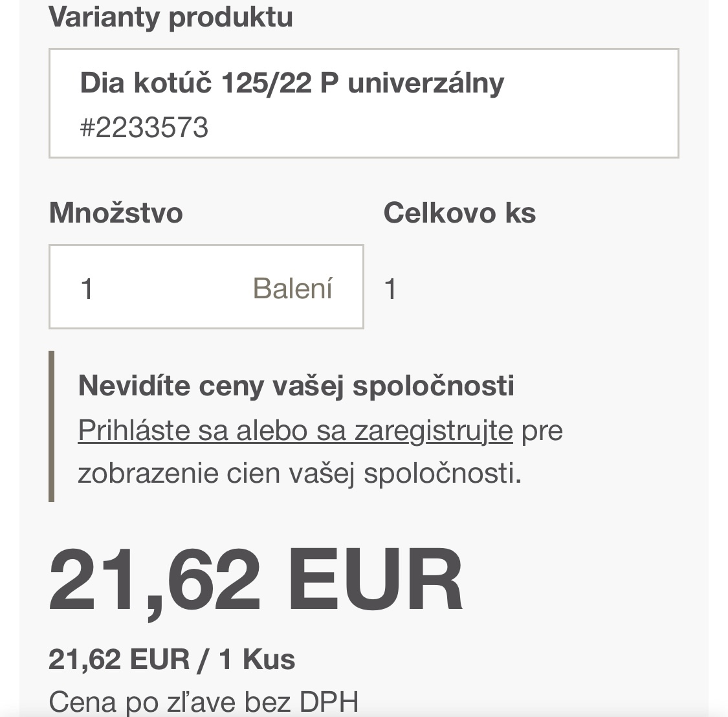Click the Balení unit label in quantity box
Image resolution: width=728 pixels, height=717 pixels.
tap(292, 289)
